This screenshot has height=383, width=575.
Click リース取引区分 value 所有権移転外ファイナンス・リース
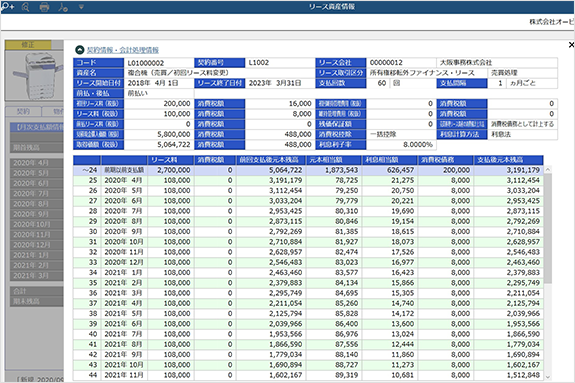(x=427, y=73)
